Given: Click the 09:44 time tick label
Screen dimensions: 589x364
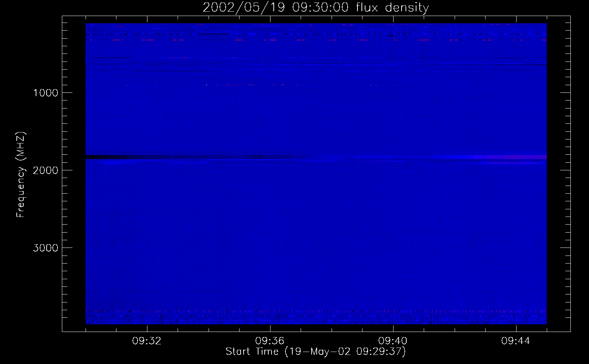Looking at the screenshot, I should [x=516, y=341].
